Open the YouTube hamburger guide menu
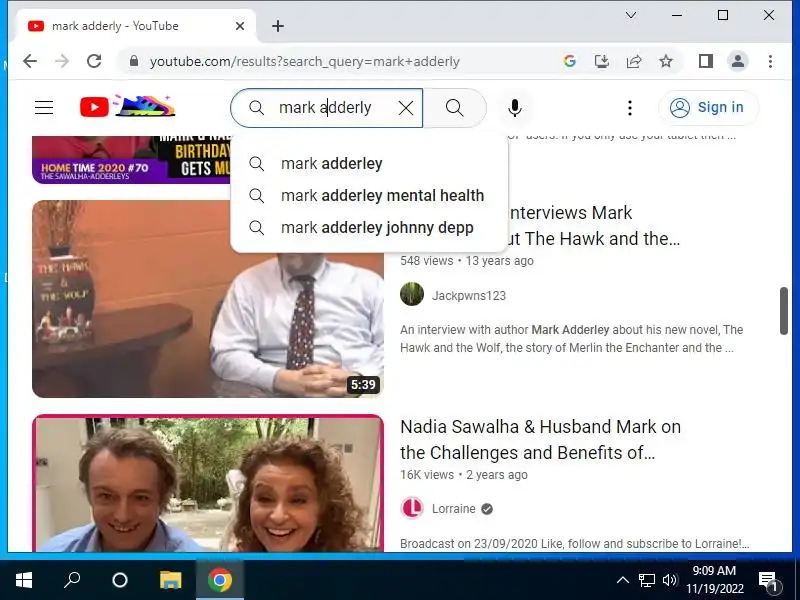The height and width of the screenshot is (600, 800). [x=44, y=108]
